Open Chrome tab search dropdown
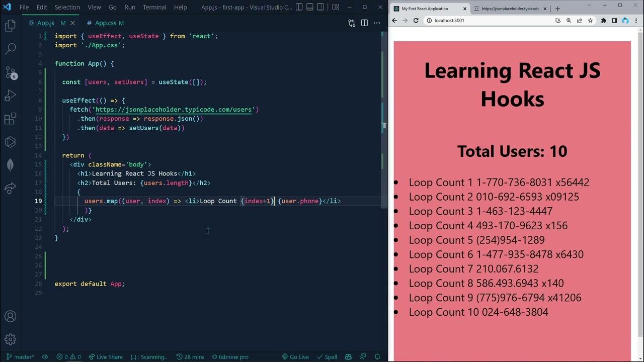The height and width of the screenshot is (362, 644). click(590, 5)
